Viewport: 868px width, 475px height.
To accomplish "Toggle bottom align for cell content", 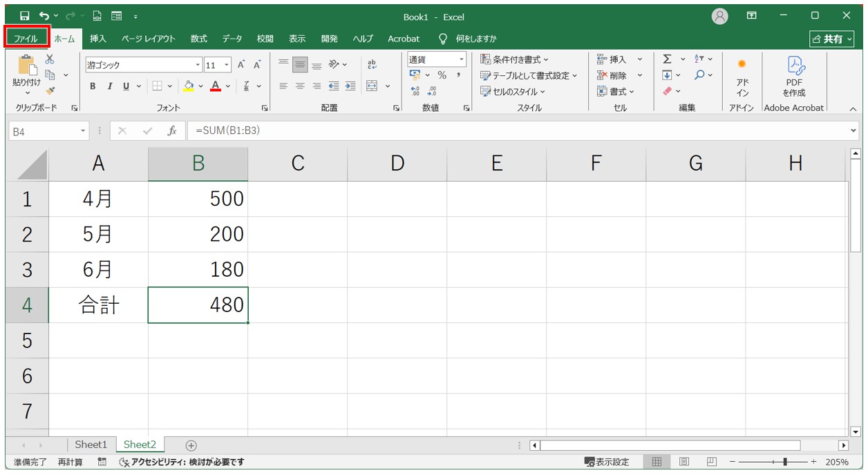I will click(x=317, y=65).
